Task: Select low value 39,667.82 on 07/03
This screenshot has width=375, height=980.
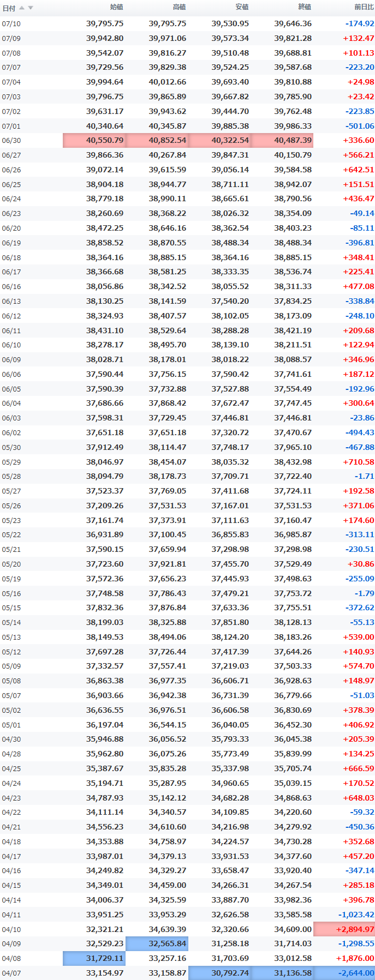Action: (x=230, y=97)
